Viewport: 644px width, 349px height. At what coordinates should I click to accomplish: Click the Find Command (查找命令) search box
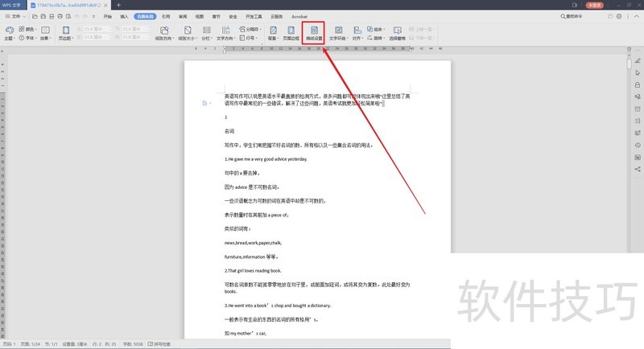[x=572, y=16]
